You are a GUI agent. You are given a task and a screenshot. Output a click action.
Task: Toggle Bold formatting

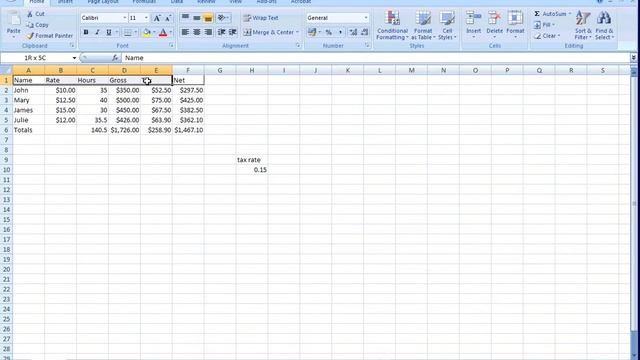pyautogui.click(x=86, y=32)
